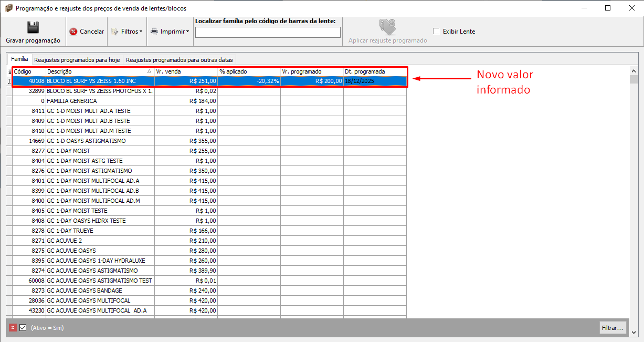Click the Vr. programado column header
Viewport: 644px width, 342px height.
pos(311,71)
